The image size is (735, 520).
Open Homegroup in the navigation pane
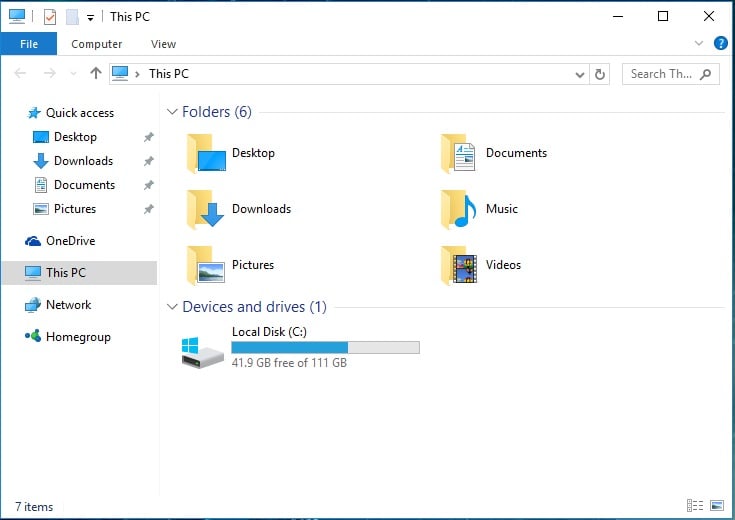(68, 337)
